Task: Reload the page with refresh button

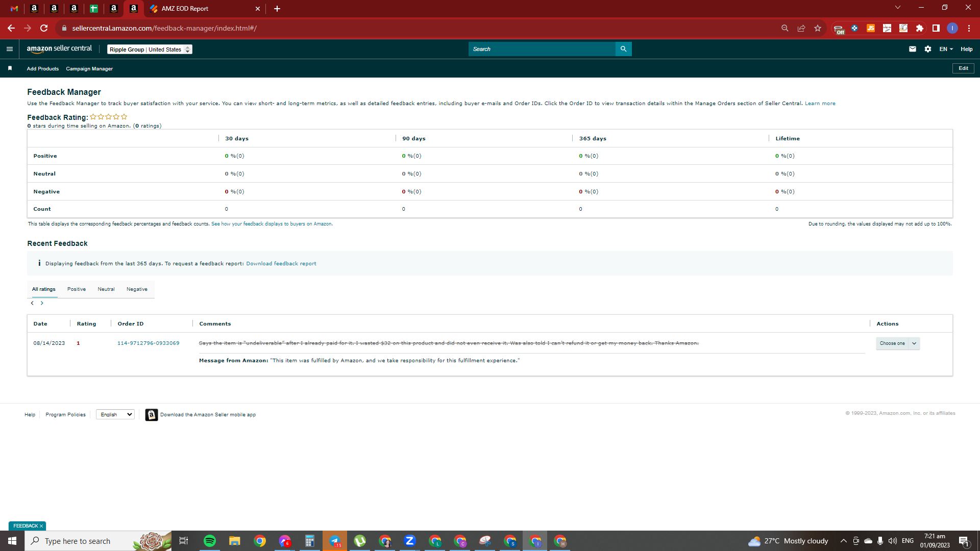Action: [44, 28]
